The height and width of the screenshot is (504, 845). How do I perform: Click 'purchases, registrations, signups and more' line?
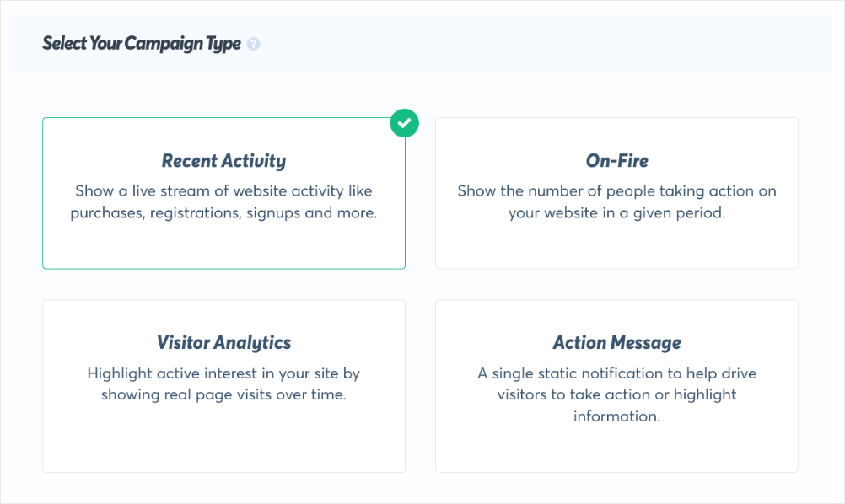(223, 213)
